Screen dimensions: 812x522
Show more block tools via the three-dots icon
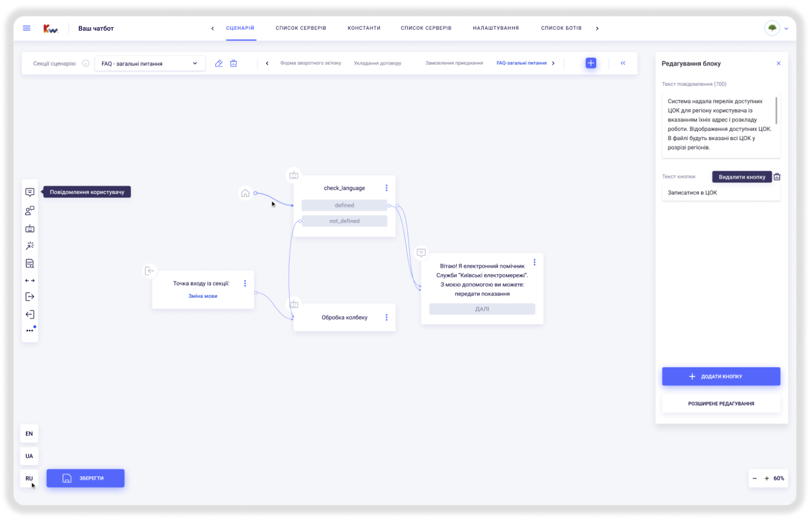pos(30,330)
